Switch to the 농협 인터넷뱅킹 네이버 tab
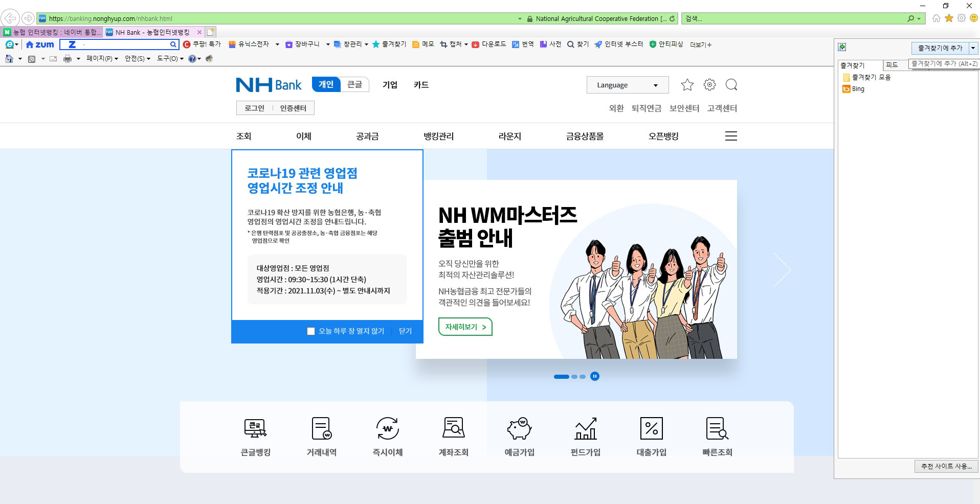This screenshot has width=980, height=504. 52,32
